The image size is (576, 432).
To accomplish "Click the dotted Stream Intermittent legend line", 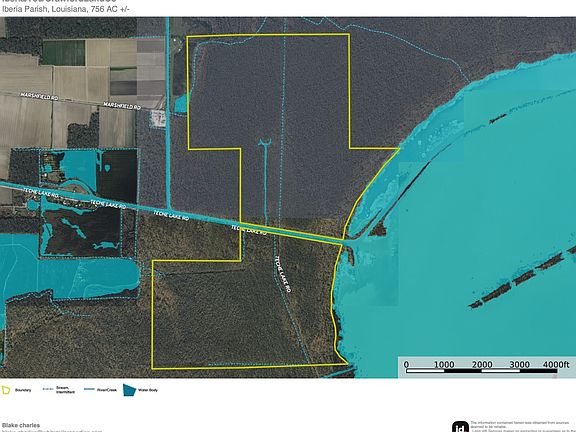I will point(48,389).
